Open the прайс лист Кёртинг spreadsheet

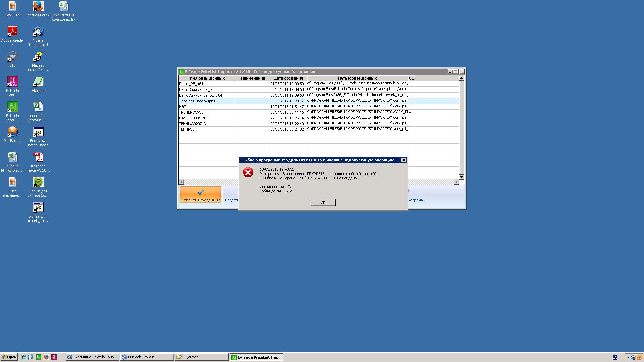pyautogui.click(x=38, y=112)
